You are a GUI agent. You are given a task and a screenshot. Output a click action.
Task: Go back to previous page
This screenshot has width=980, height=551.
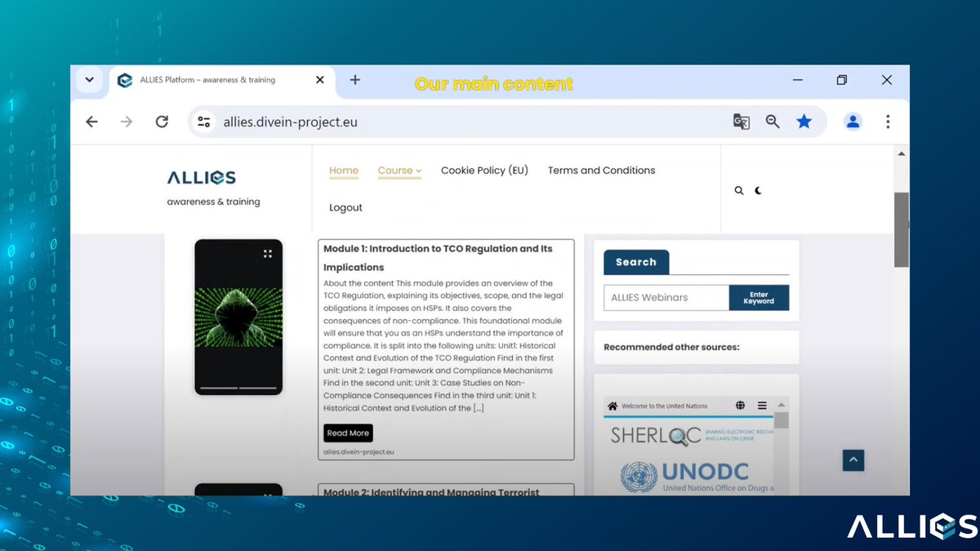coord(91,122)
